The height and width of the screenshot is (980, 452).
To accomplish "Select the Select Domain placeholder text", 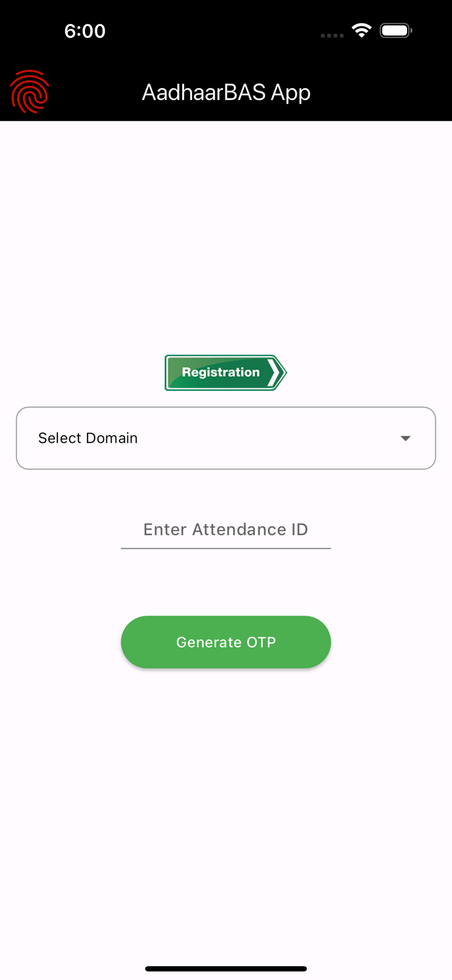I will [88, 438].
